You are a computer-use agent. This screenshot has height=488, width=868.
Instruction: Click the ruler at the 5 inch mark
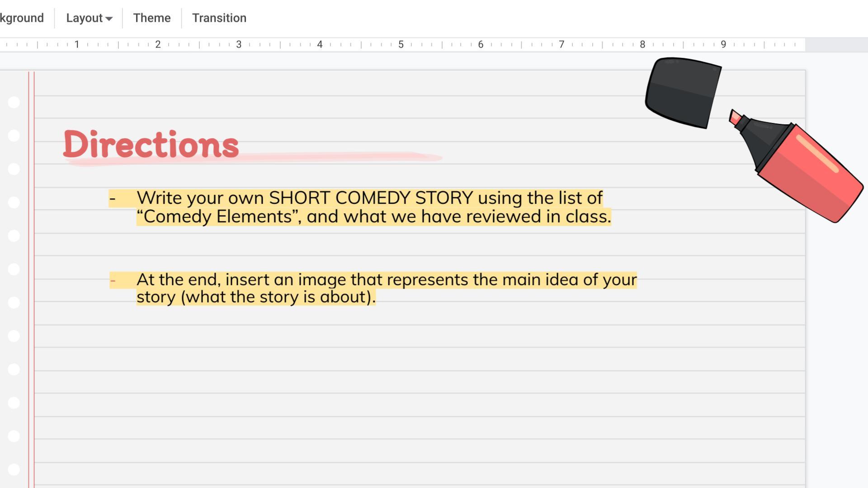pyautogui.click(x=401, y=44)
